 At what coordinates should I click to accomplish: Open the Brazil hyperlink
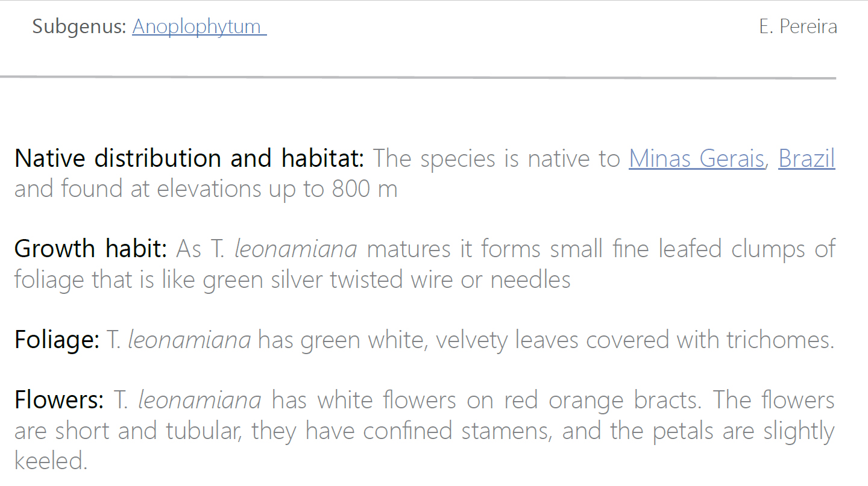click(x=807, y=158)
